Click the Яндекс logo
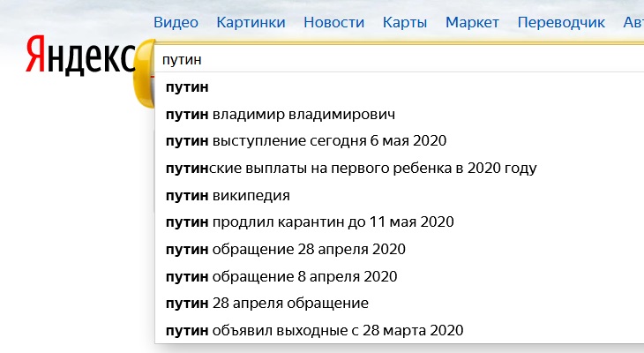644x353 pixels. 80,56
